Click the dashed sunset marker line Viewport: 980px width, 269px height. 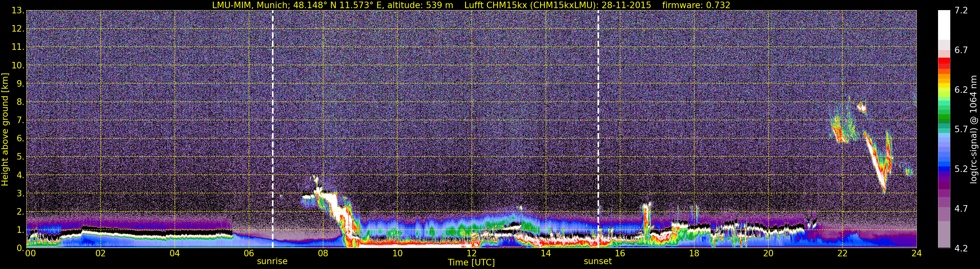[598, 129]
